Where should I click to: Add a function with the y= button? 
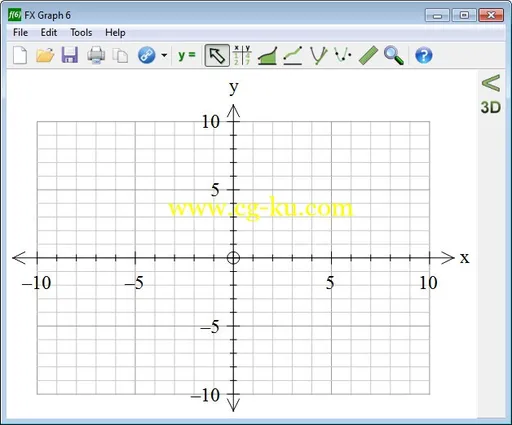(187, 55)
